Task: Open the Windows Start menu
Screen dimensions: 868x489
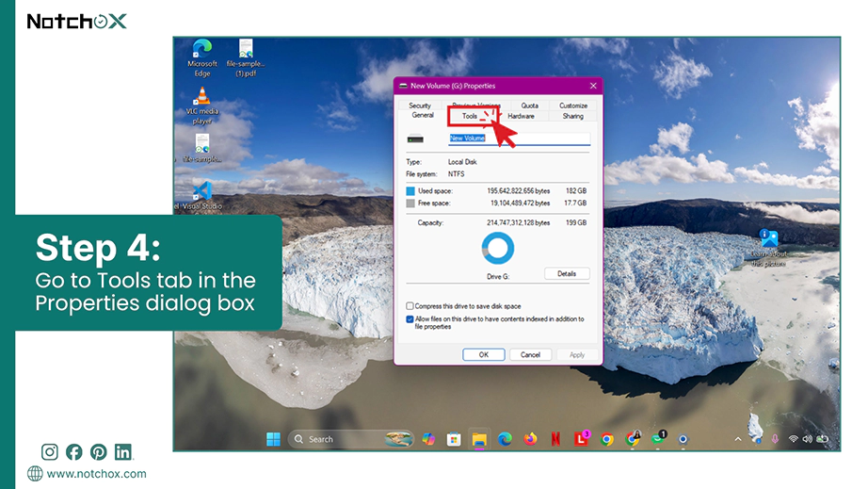Action: [x=273, y=439]
